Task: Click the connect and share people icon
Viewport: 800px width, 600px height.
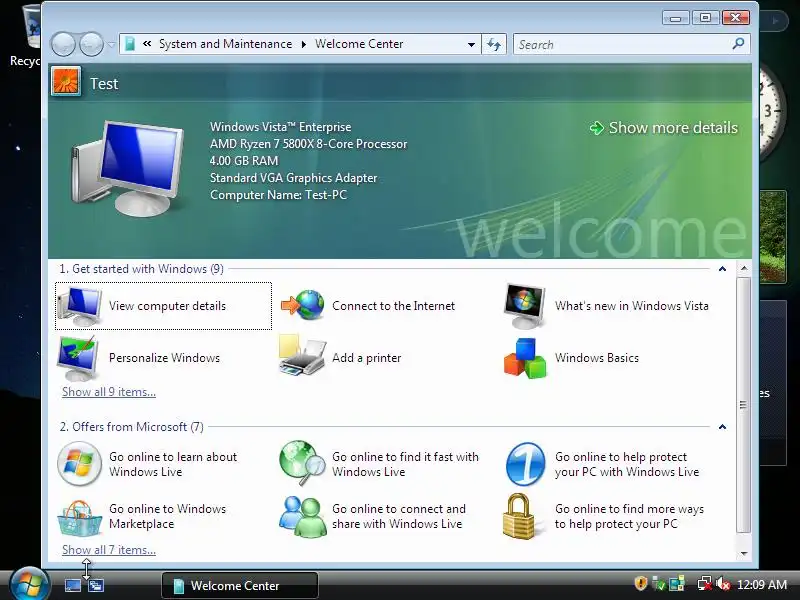Action: coord(303,516)
